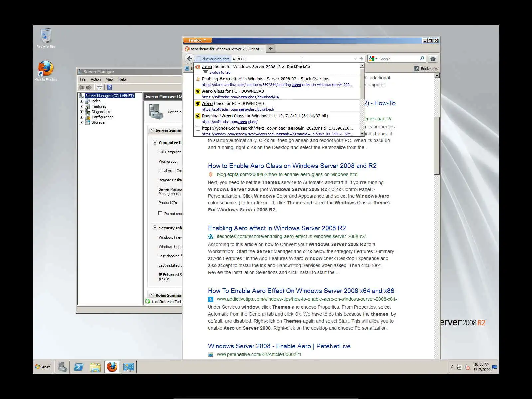Choose the Stack Overflow 'Enabling Aero effect' suggestion
This screenshot has height=399, width=532.
coord(277,82)
